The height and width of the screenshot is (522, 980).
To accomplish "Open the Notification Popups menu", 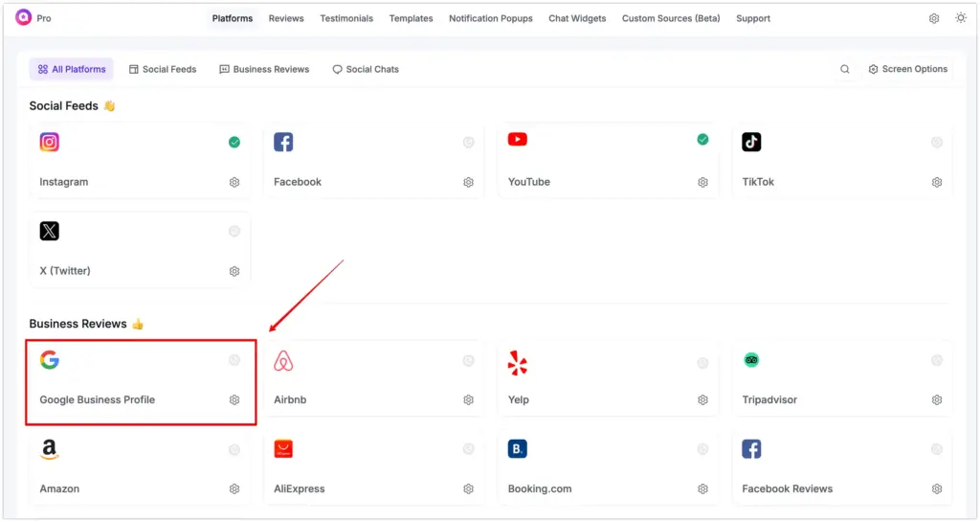I will pyautogui.click(x=491, y=19).
